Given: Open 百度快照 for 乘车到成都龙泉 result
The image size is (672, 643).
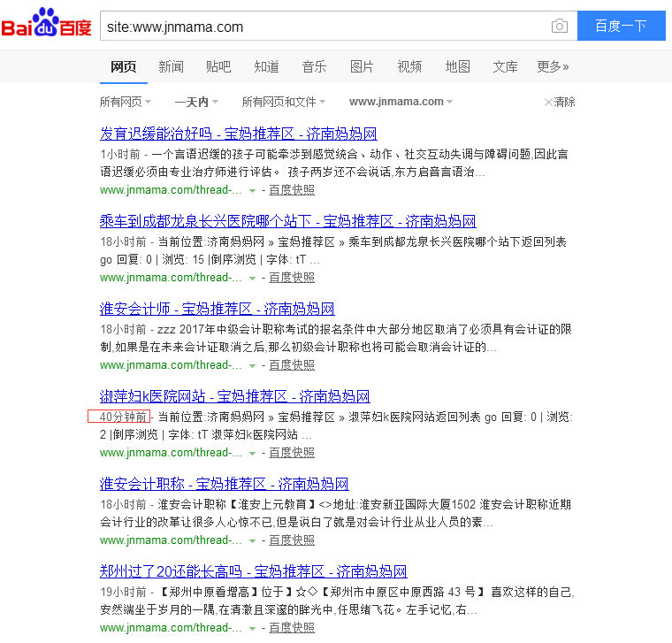Looking at the screenshot, I should (x=292, y=278).
